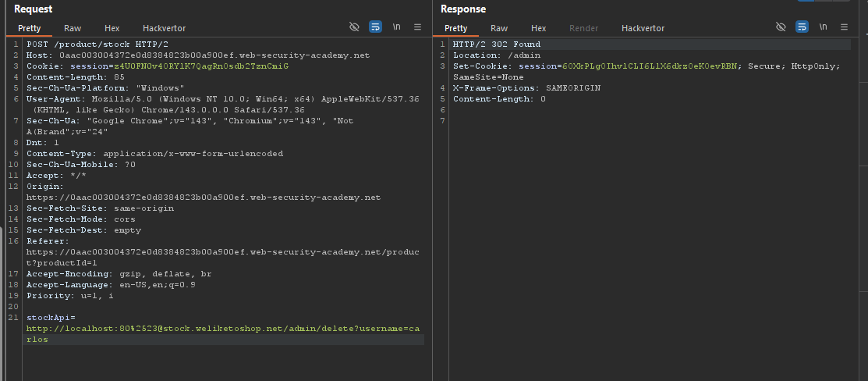Open Hackvertor tab in Response panel
Image resolution: width=868 pixels, height=381 pixels.
tap(643, 28)
